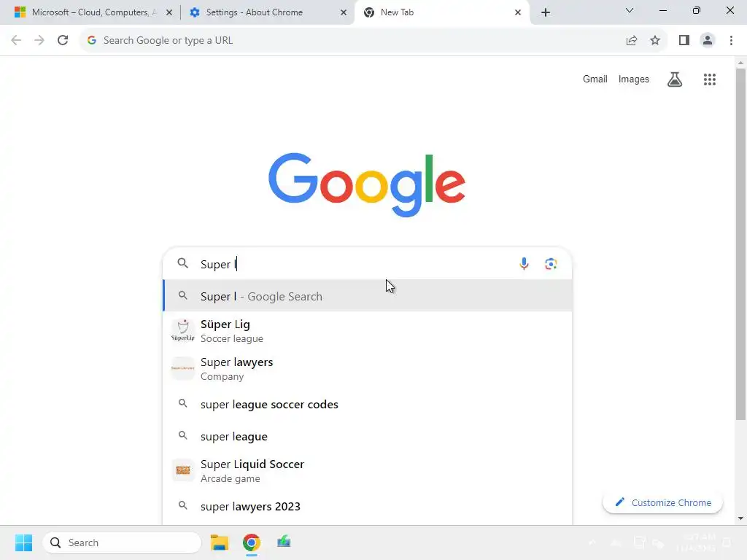Open the tab search chevron
Image resolution: width=747 pixels, height=560 pixels.
coord(630,10)
